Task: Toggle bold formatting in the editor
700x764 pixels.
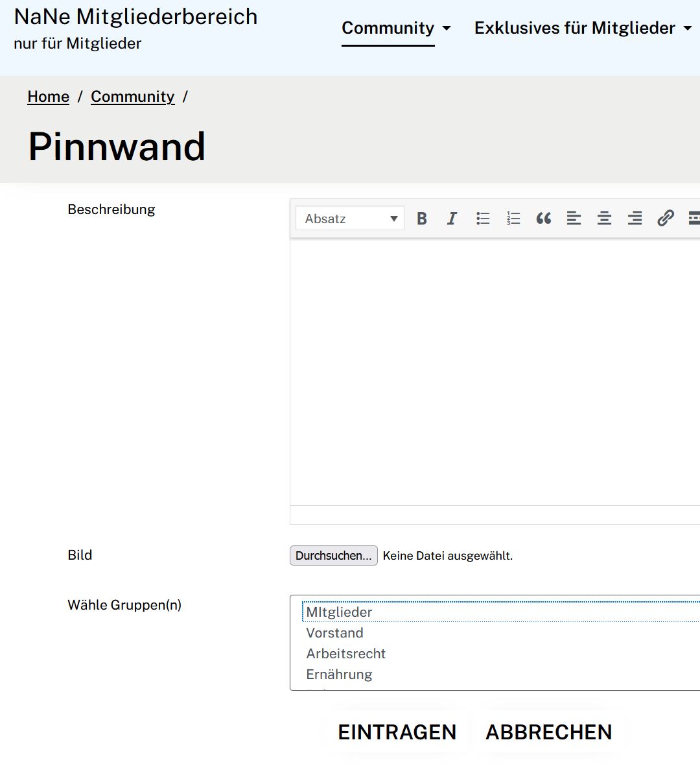Action: click(x=421, y=218)
